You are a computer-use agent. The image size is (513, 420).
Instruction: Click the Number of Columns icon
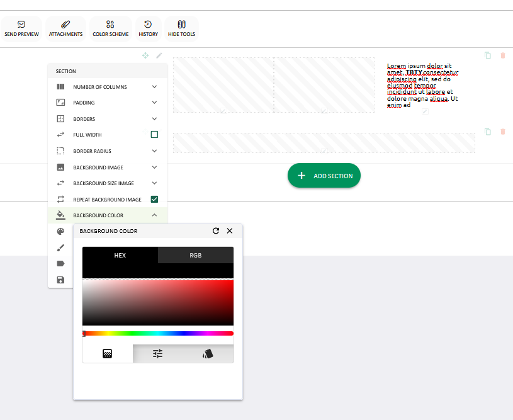(x=60, y=87)
